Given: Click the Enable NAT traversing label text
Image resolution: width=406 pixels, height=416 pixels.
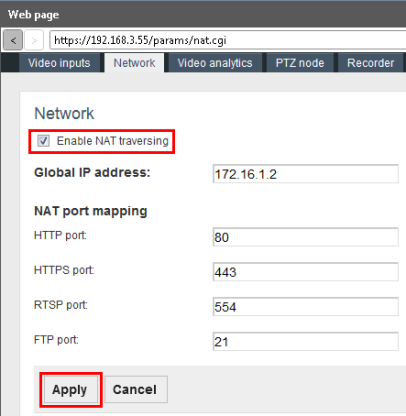Looking at the screenshot, I should 112,141.
